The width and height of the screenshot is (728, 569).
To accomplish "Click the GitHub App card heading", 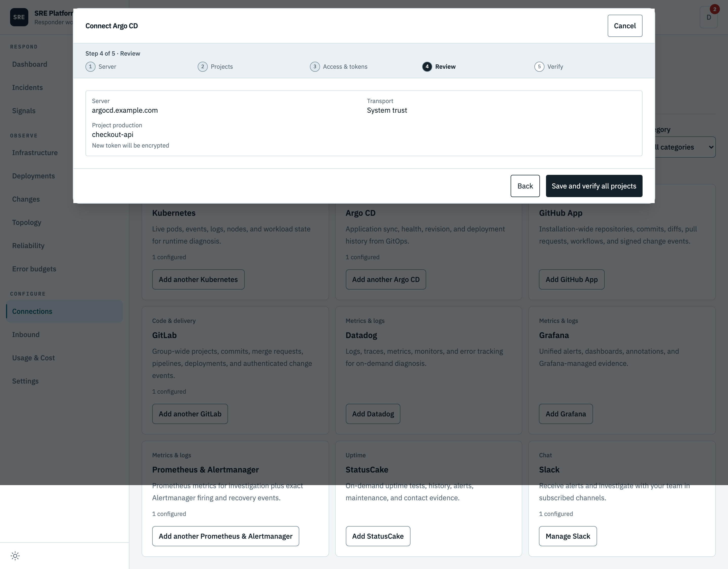I will [561, 213].
